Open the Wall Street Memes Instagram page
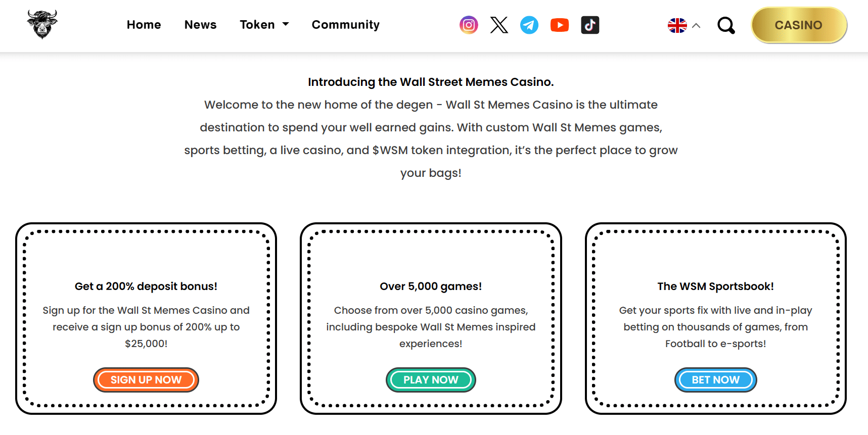The image size is (868, 435). (468, 25)
